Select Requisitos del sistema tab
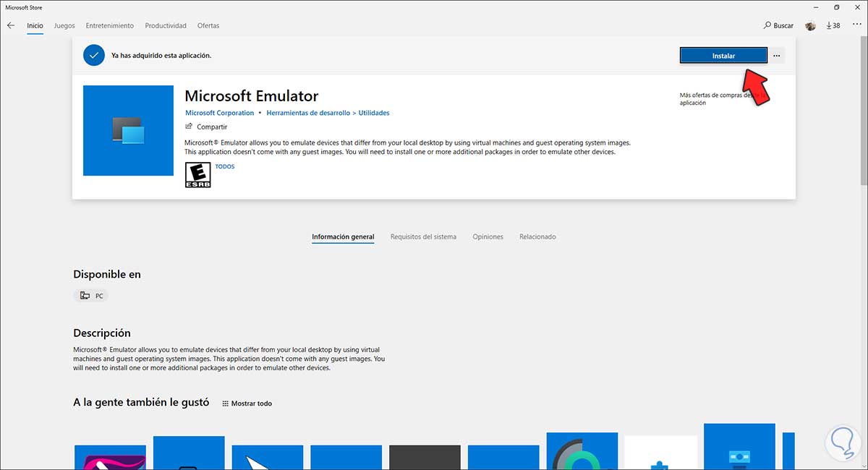Screen dimensions: 868x470 point(423,236)
